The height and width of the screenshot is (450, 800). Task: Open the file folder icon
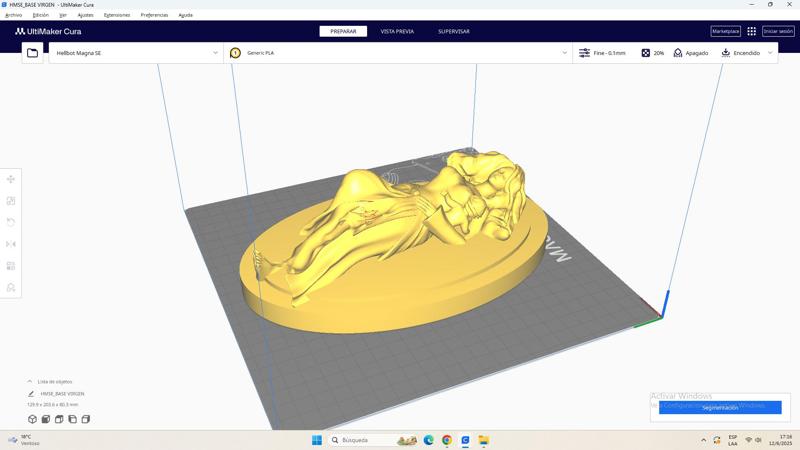coord(32,53)
